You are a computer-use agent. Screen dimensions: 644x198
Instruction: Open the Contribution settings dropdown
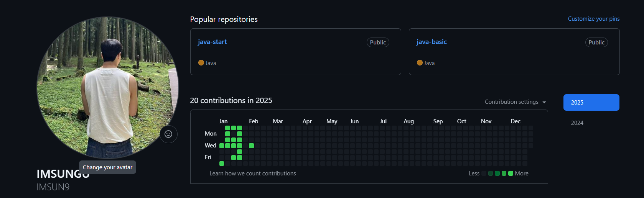coord(512,102)
